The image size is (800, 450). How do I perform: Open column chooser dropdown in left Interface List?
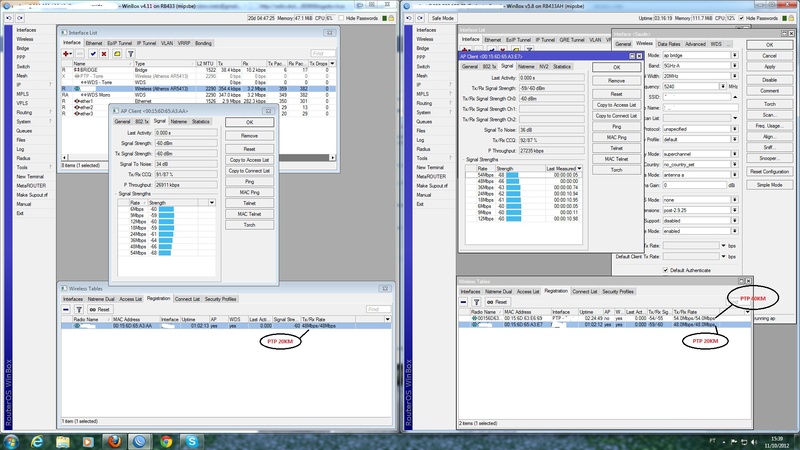[332, 63]
